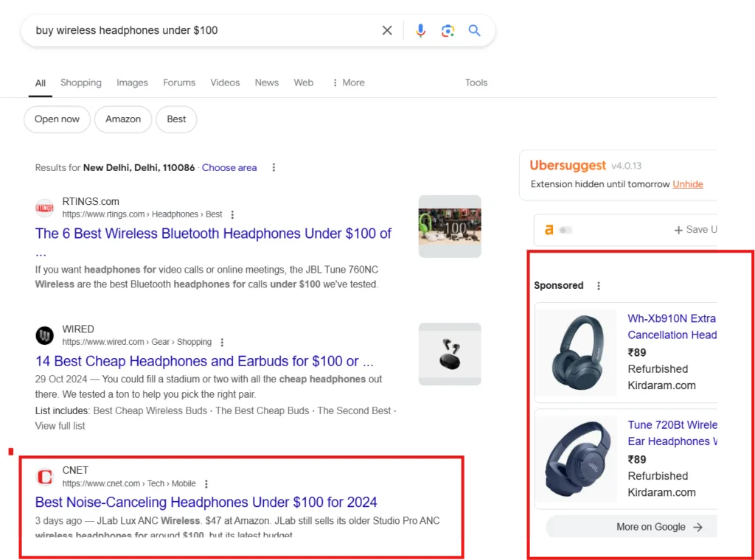The width and height of the screenshot is (755, 560).
Task: Click the CNET favicon
Action: [44, 477]
